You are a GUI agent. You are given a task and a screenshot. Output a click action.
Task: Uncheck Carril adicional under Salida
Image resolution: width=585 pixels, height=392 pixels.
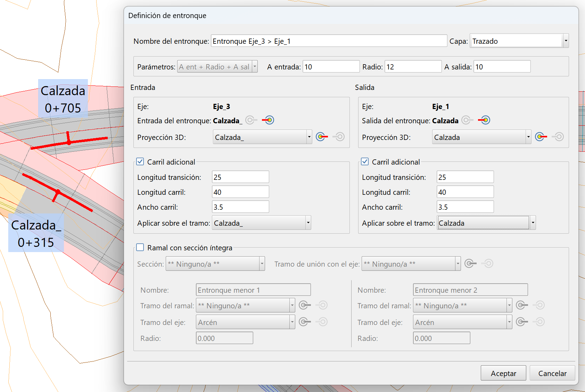click(x=365, y=161)
